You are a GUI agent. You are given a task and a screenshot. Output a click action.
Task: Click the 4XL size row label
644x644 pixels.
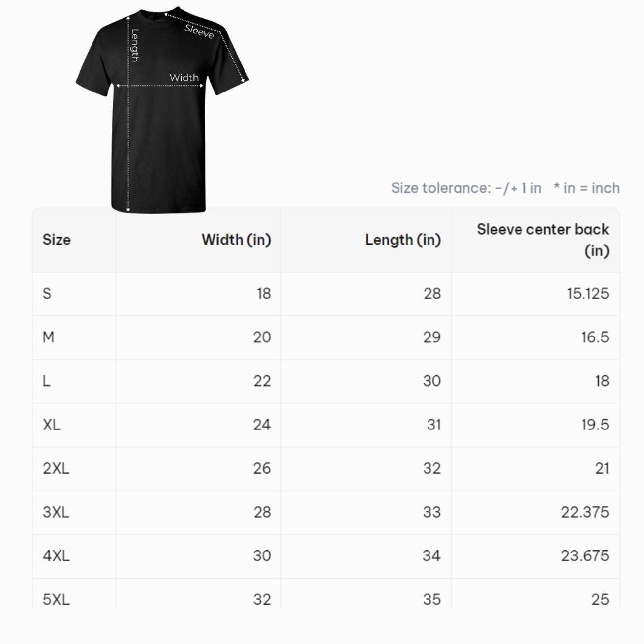(56, 556)
